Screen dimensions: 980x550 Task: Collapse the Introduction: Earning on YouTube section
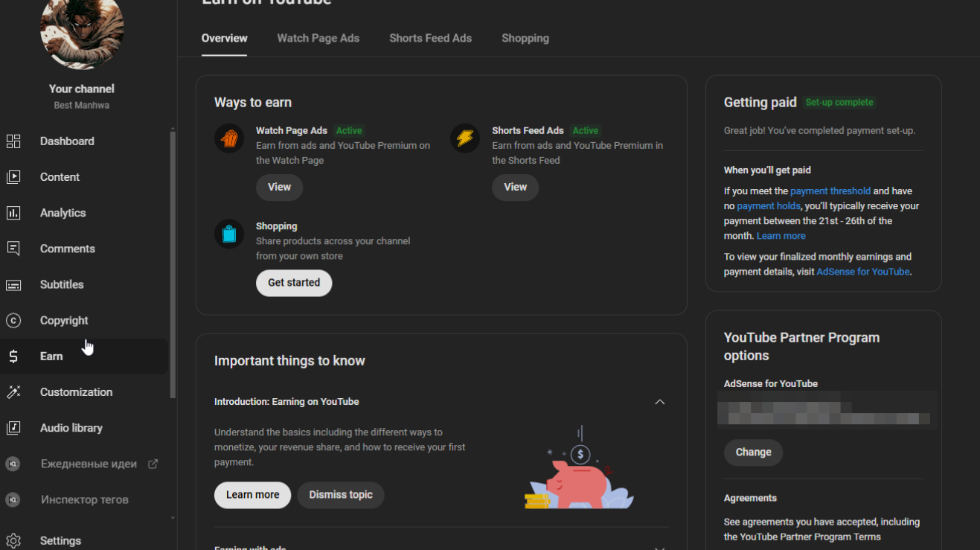(659, 402)
